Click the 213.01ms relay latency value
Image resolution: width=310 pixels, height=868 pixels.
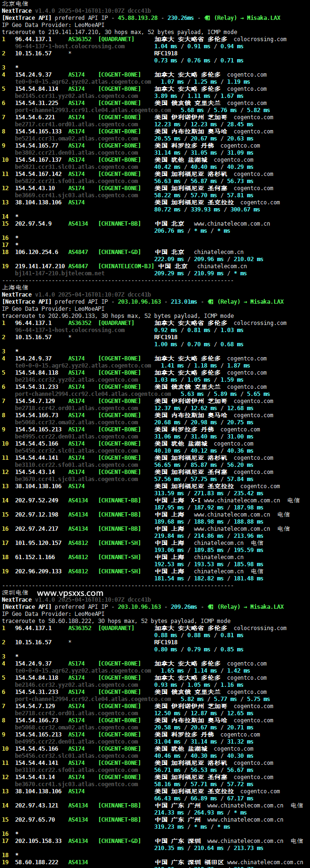point(184,301)
